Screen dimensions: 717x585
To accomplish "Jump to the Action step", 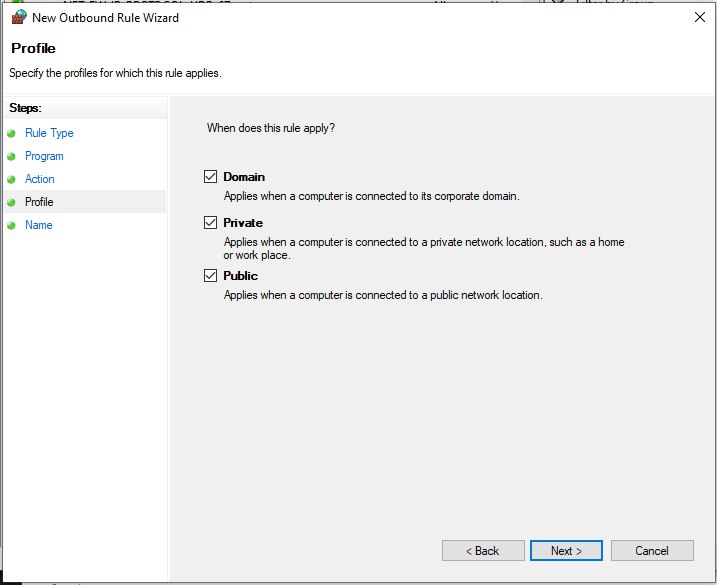I will (39, 179).
